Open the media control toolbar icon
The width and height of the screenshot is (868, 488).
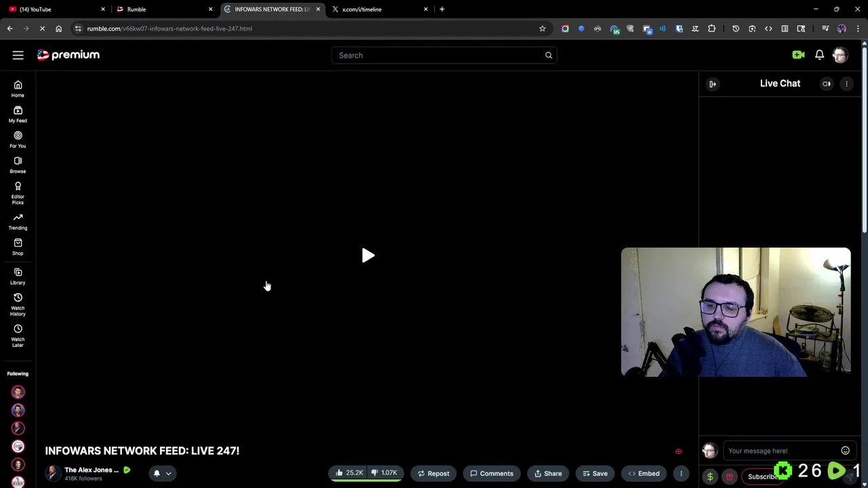pos(825,28)
